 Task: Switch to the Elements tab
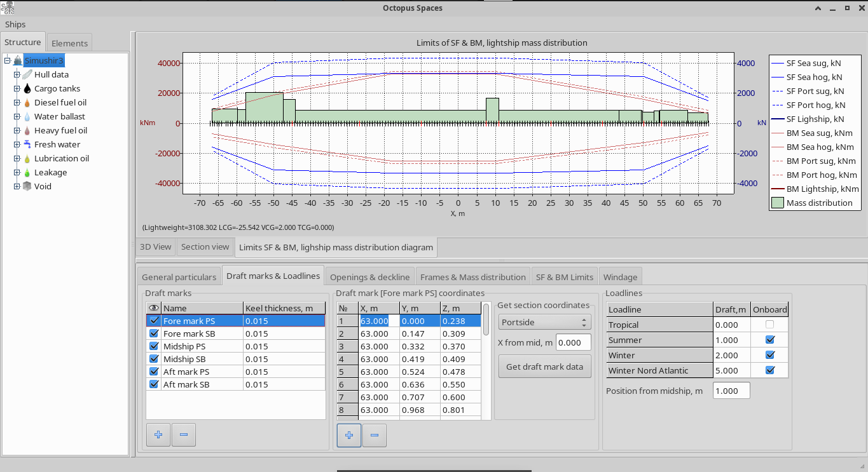(x=69, y=43)
